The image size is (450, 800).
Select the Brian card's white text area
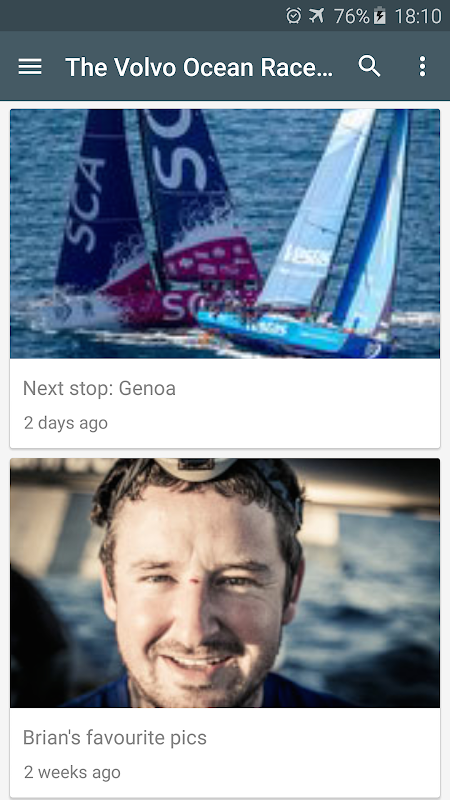tap(225, 752)
